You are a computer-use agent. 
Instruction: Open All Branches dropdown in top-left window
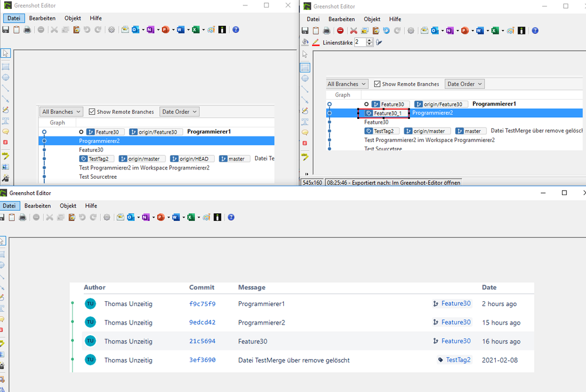click(61, 112)
